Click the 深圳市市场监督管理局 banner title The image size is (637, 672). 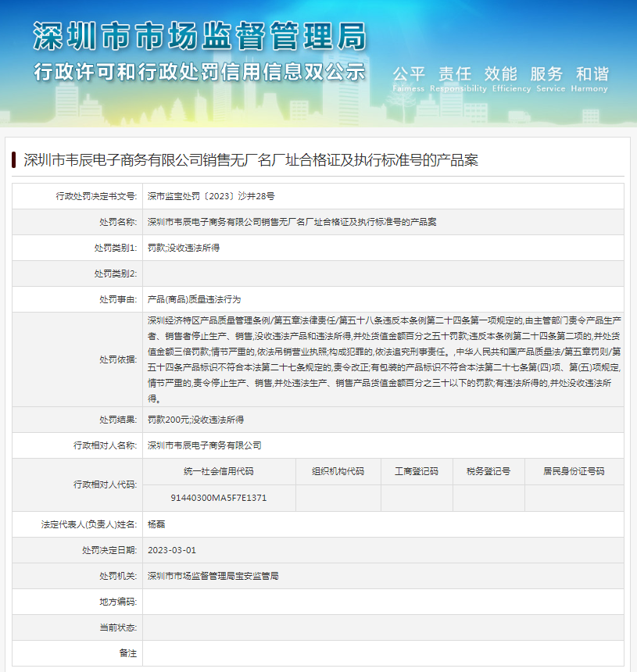(x=199, y=35)
